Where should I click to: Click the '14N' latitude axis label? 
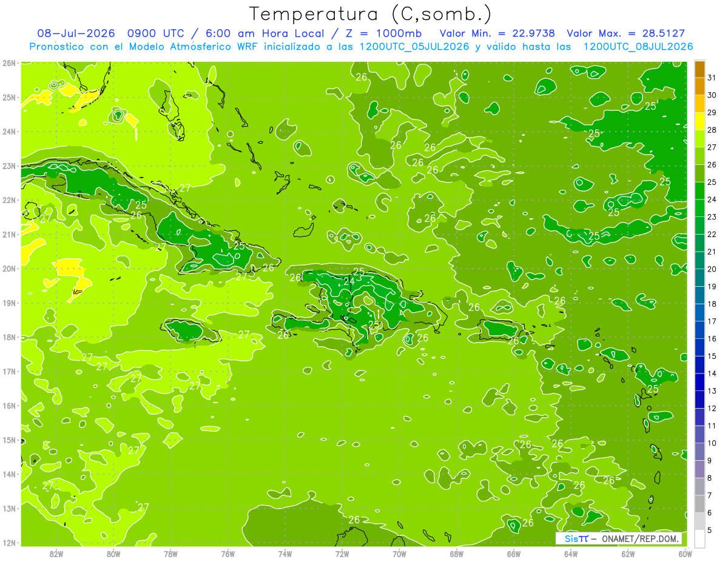(10, 474)
